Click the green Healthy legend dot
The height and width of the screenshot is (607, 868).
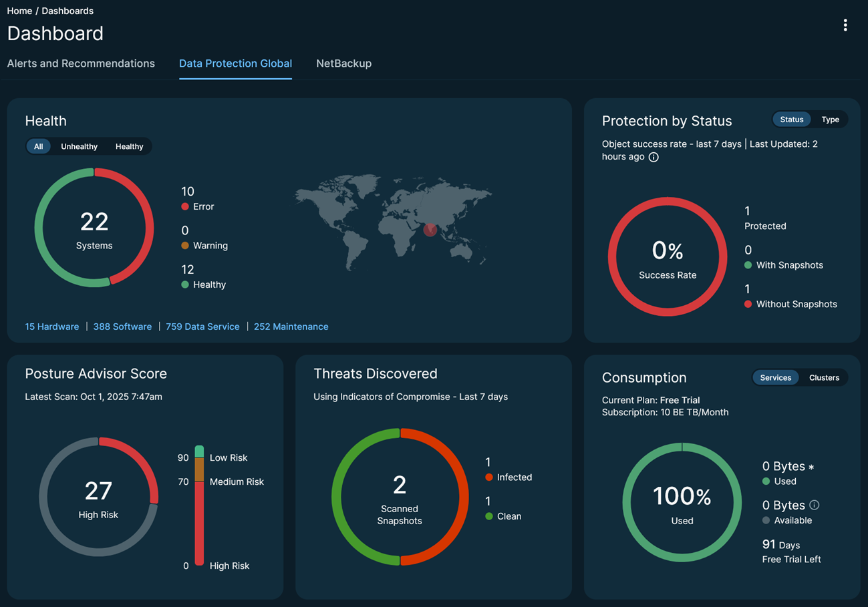pos(185,284)
